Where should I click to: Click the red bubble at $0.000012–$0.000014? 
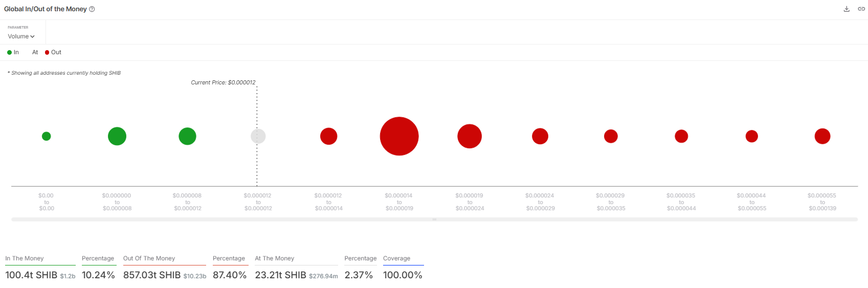pos(328,136)
